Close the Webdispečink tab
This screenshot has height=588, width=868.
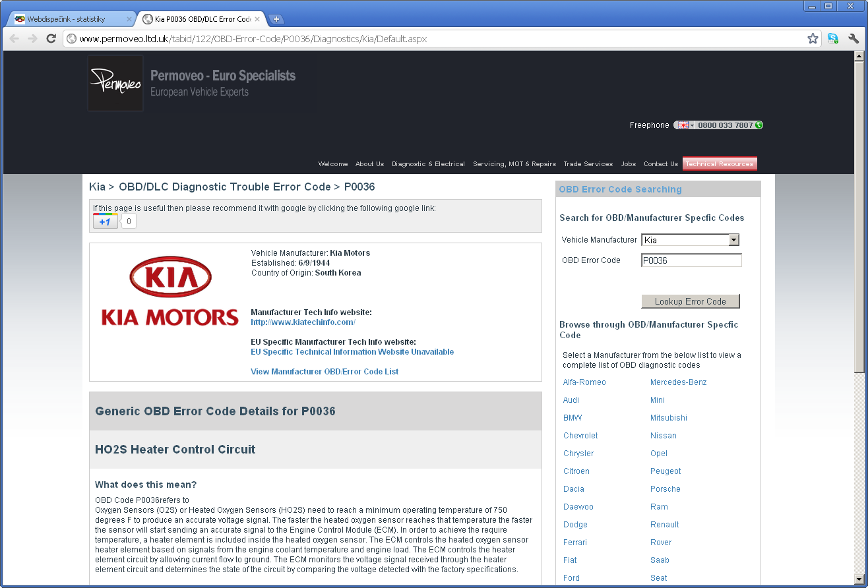[129, 19]
